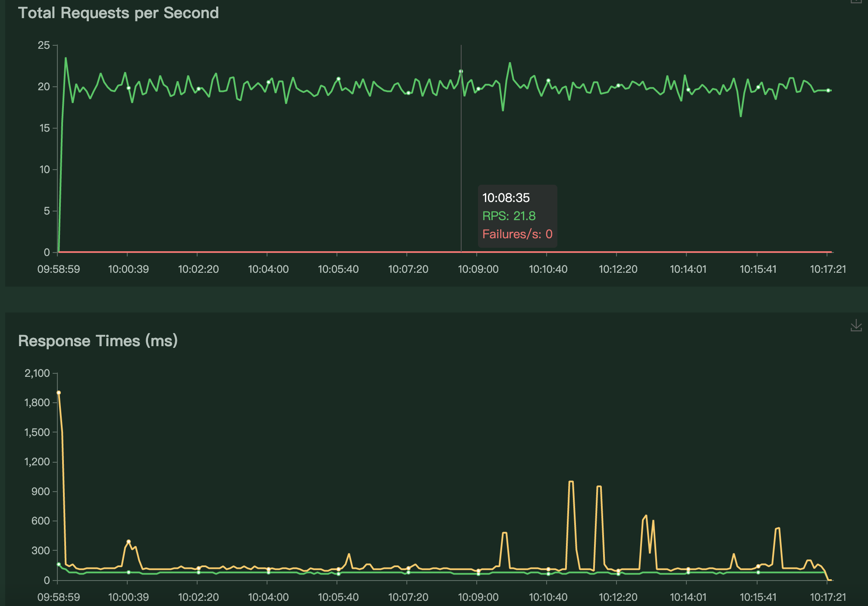Click the 15 label on the RPS y-axis

pyautogui.click(x=44, y=128)
